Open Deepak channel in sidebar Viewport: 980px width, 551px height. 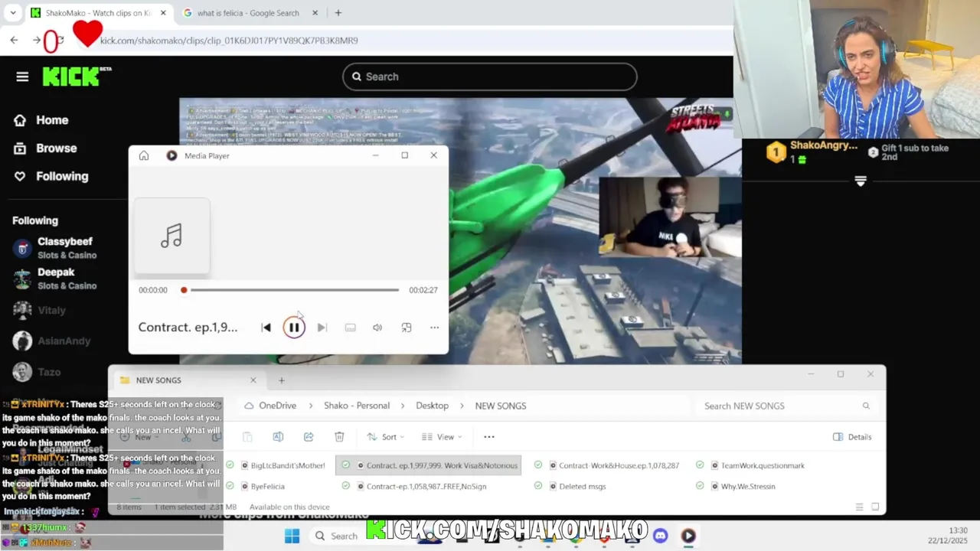[55, 279]
